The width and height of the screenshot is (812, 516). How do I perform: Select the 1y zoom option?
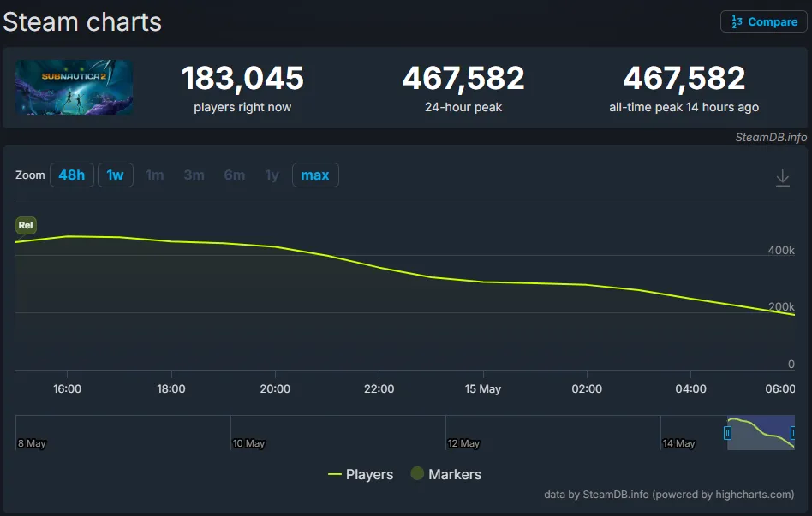point(272,175)
